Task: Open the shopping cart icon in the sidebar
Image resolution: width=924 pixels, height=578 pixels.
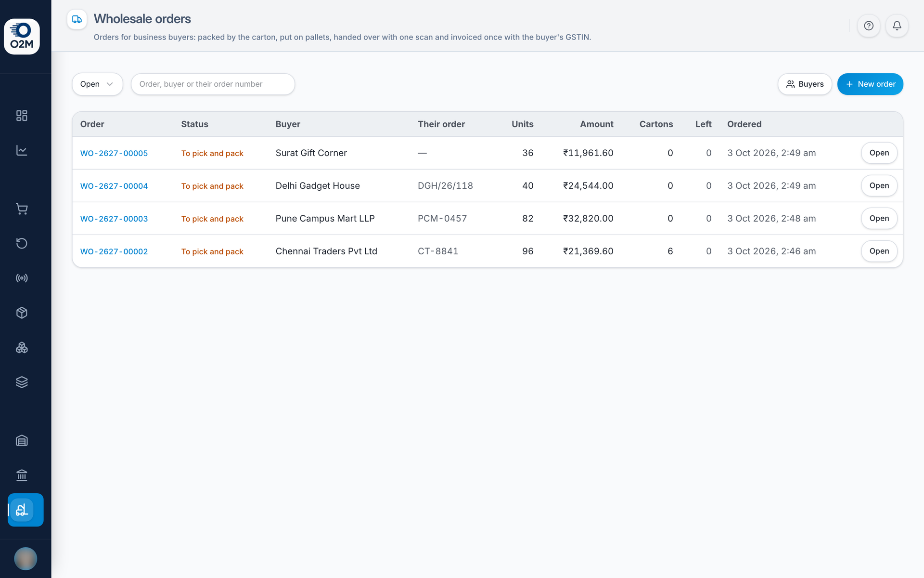Action: (22, 209)
